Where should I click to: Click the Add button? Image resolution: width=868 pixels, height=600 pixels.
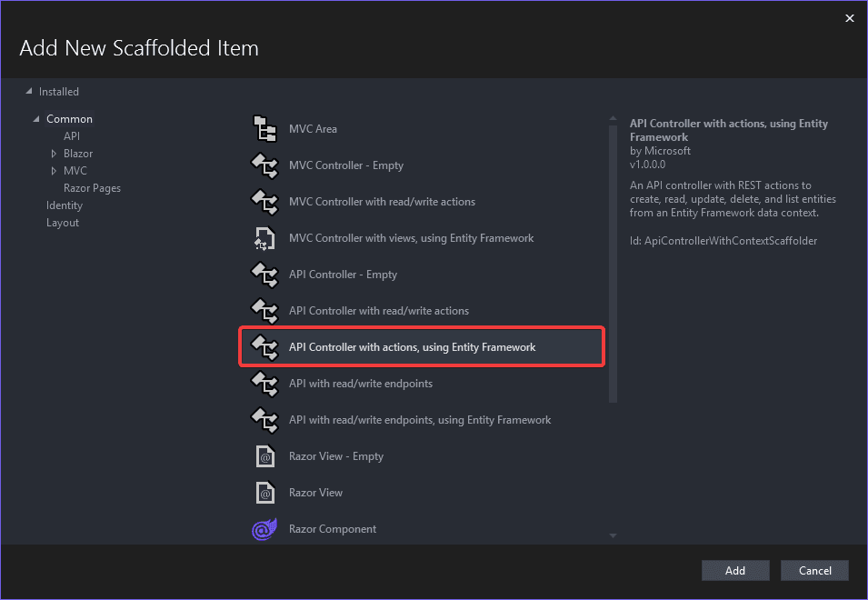point(734,570)
